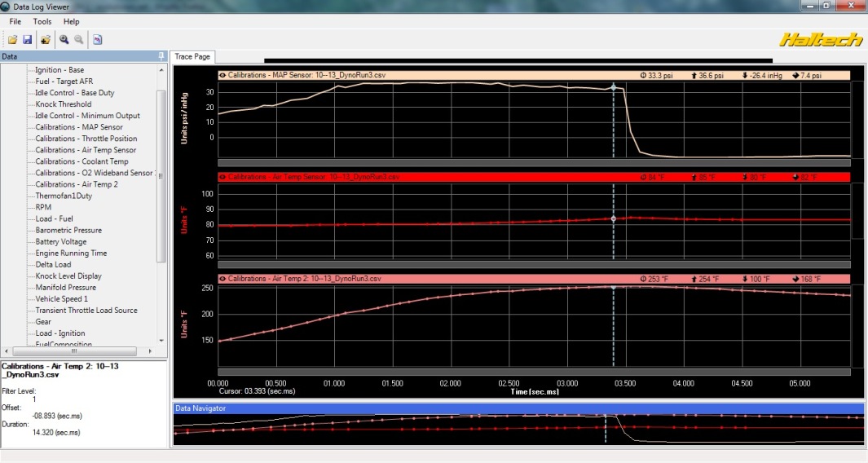The width and height of the screenshot is (868, 463).
Task: Select Battery Voltage in the channel list
Action: click(x=60, y=241)
